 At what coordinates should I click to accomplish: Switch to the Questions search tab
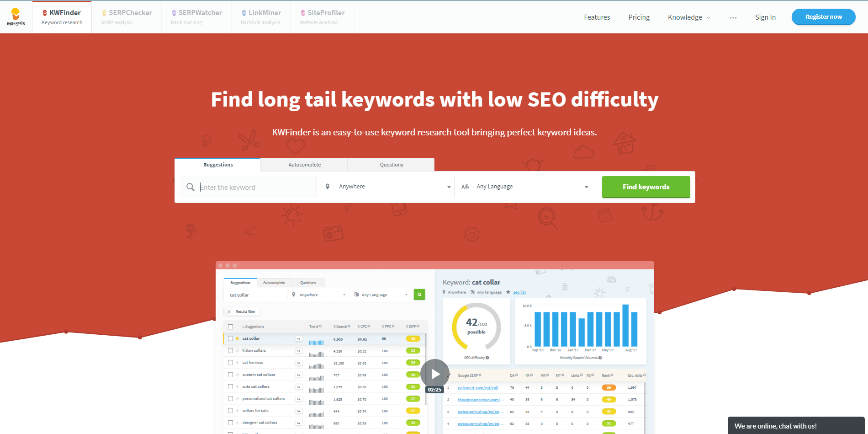point(391,165)
